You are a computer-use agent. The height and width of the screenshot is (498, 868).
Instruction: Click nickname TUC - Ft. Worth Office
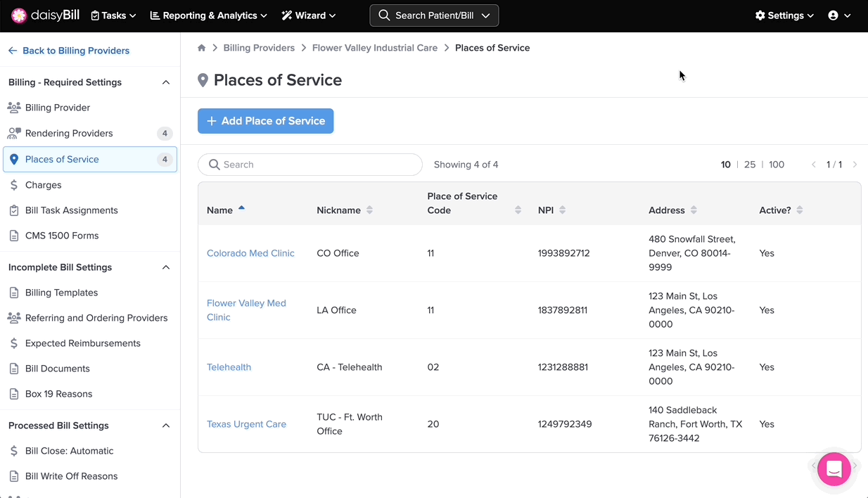(x=350, y=424)
